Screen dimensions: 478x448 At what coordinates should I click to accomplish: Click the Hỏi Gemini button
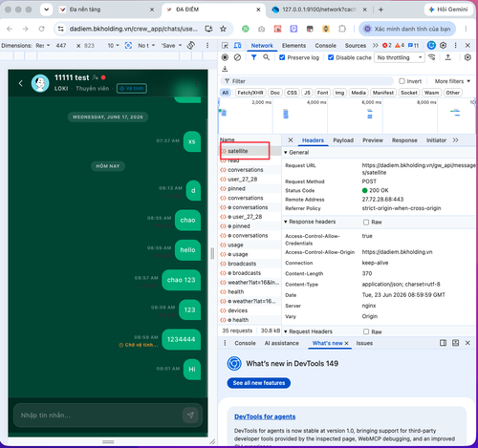(x=448, y=10)
